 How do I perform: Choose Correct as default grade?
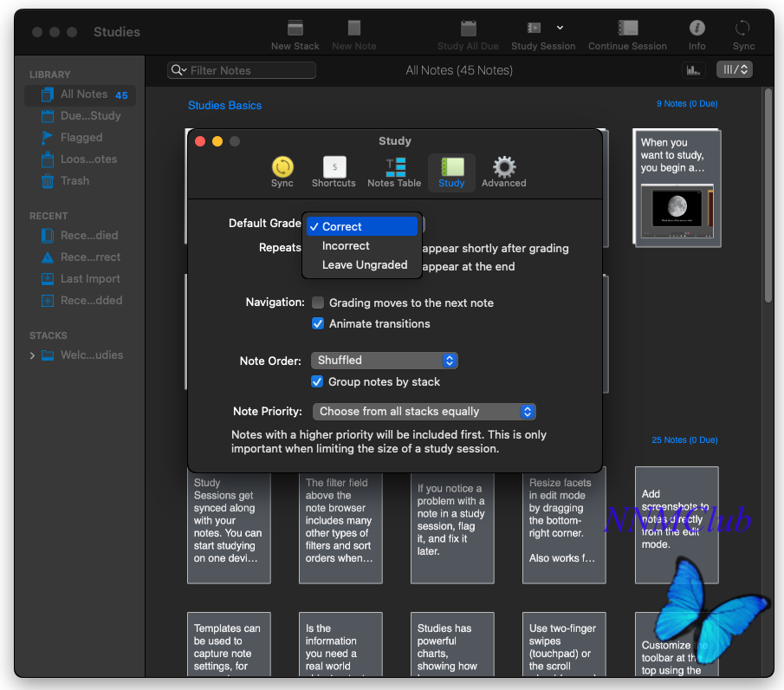[362, 226]
